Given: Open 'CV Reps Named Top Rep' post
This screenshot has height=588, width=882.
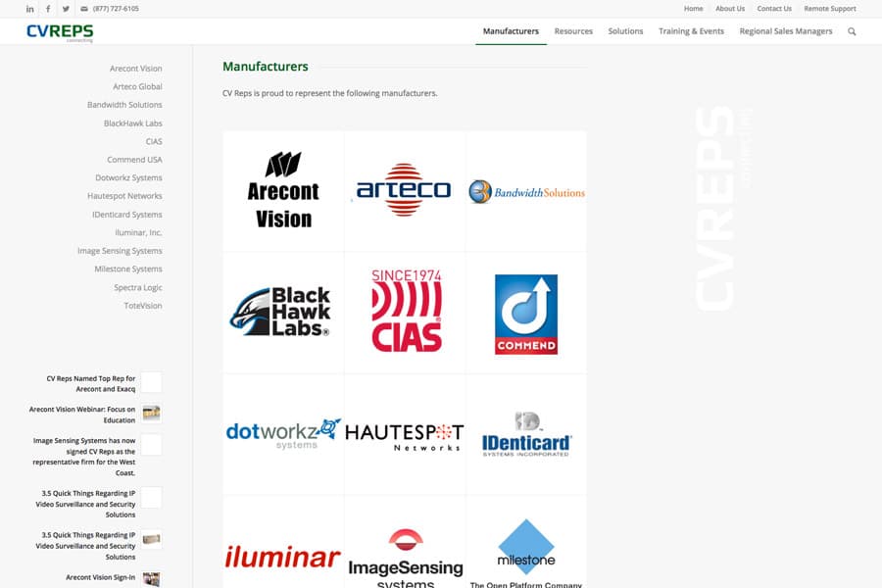Looking at the screenshot, I should coord(91,384).
